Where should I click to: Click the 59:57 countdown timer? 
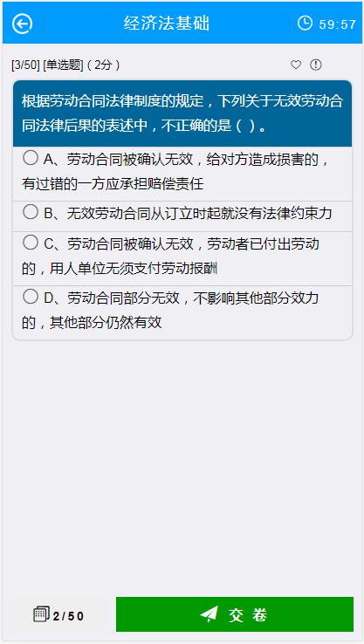[337, 24]
